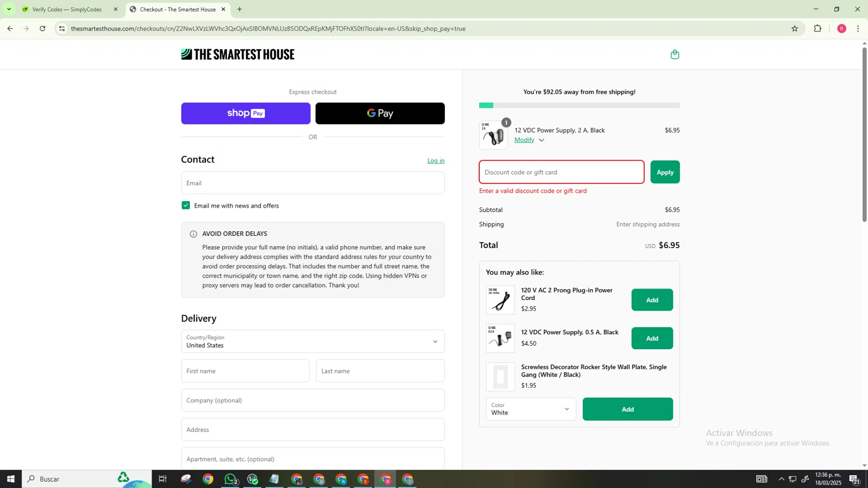Screen dimensions: 868x488
Task: Add the Screwless Decorator Rocker Wall Plate
Action: pyautogui.click(x=628, y=409)
